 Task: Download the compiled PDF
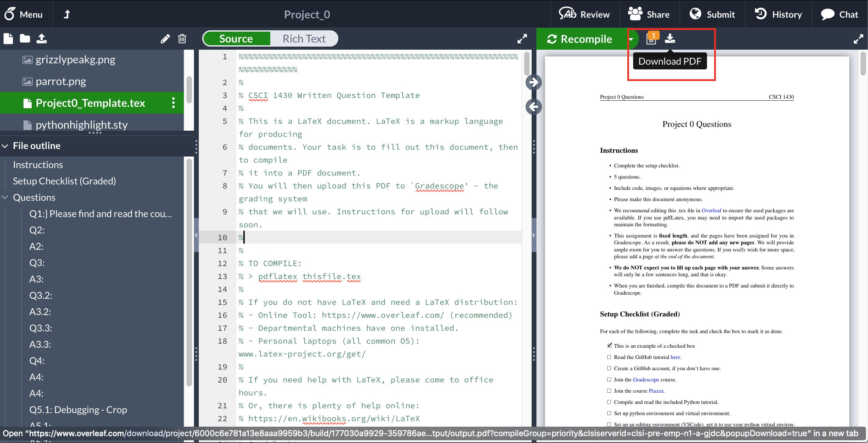click(670, 39)
